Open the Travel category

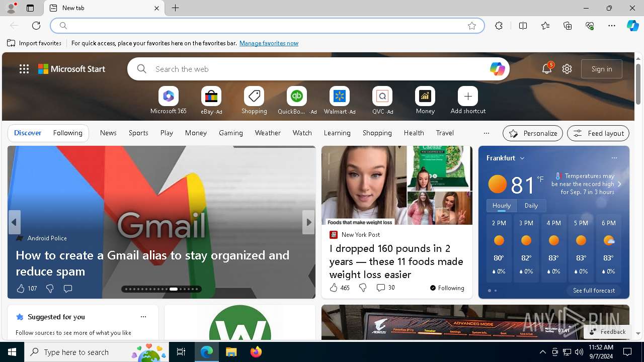pos(445,133)
